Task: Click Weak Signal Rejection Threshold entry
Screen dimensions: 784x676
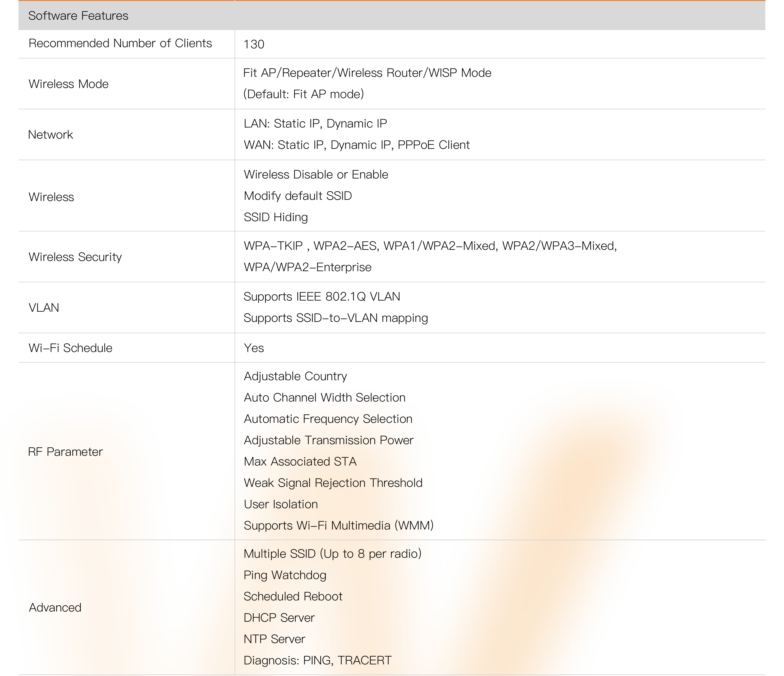Action: pos(333,483)
